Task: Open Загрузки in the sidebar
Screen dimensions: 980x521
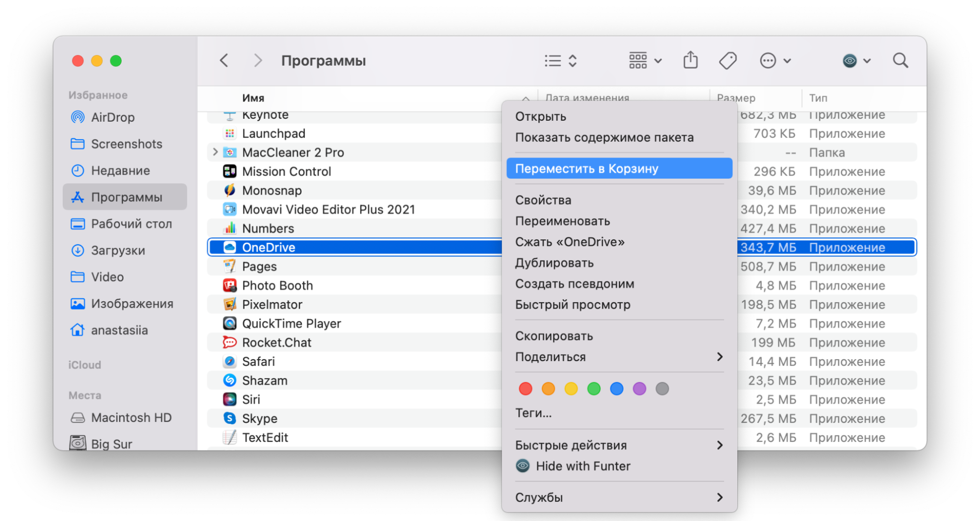Action: pyautogui.click(x=125, y=250)
